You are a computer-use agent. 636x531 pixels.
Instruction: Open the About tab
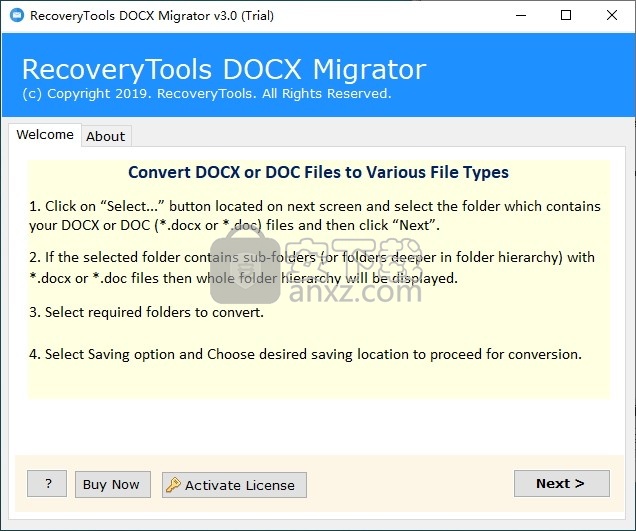pos(106,136)
